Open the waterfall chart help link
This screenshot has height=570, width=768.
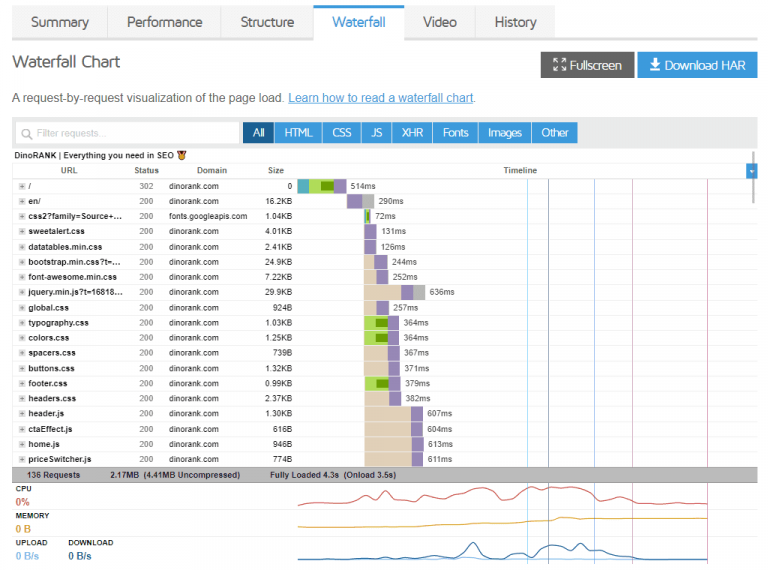point(380,98)
